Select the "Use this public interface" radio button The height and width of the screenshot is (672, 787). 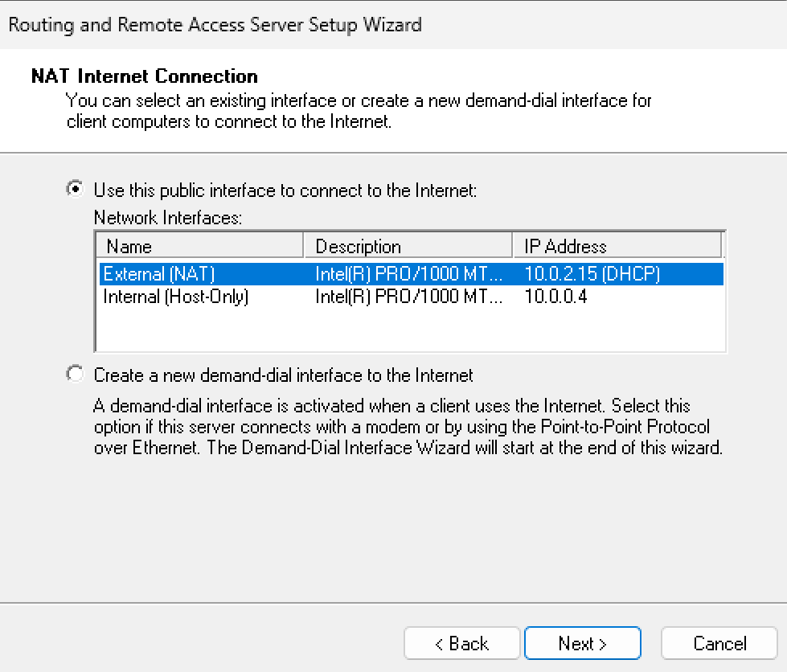(x=76, y=191)
